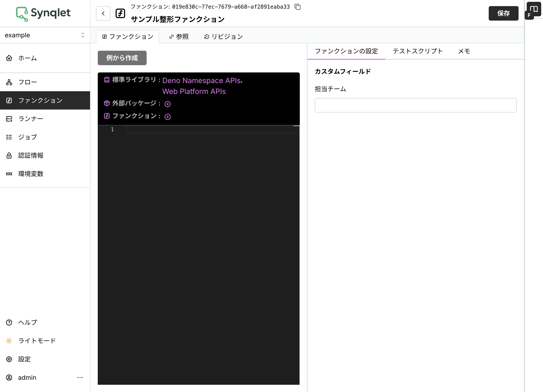The image size is (543, 392).
Task: Click the 保存 save button
Action: pyautogui.click(x=503, y=13)
